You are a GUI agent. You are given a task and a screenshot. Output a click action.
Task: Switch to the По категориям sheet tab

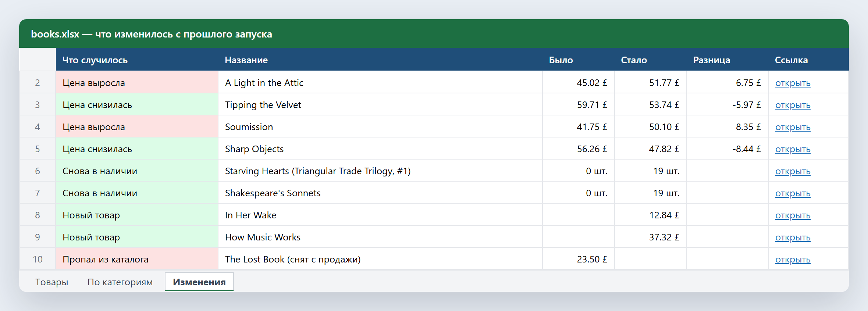coord(120,282)
